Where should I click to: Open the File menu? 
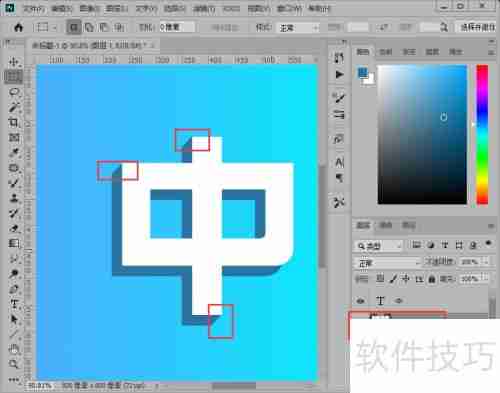coord(34,9)
